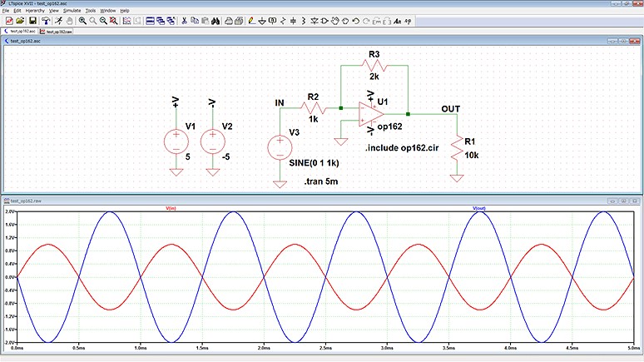Click the V(in) trace label

[171, 208]
